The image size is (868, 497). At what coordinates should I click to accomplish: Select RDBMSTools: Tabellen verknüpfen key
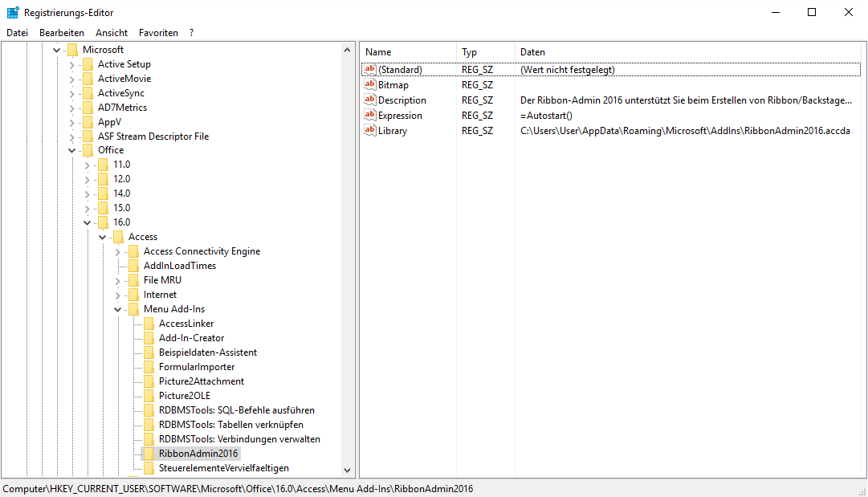click(230, 425)
